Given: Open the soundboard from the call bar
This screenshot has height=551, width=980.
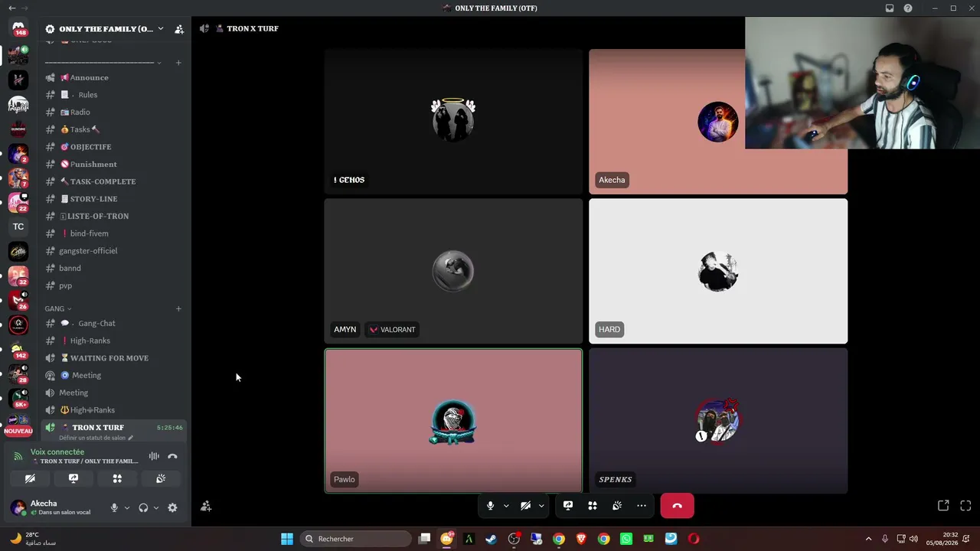Looking at the screenshot, I should pyautogui.click(x=617, y=506).
